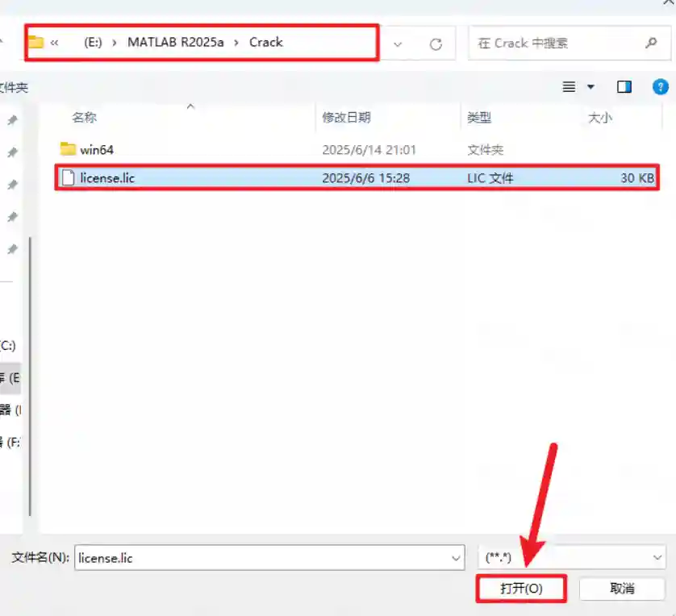
Task: Open help with the blue question mark icon
Action: (x=660, y=86)
